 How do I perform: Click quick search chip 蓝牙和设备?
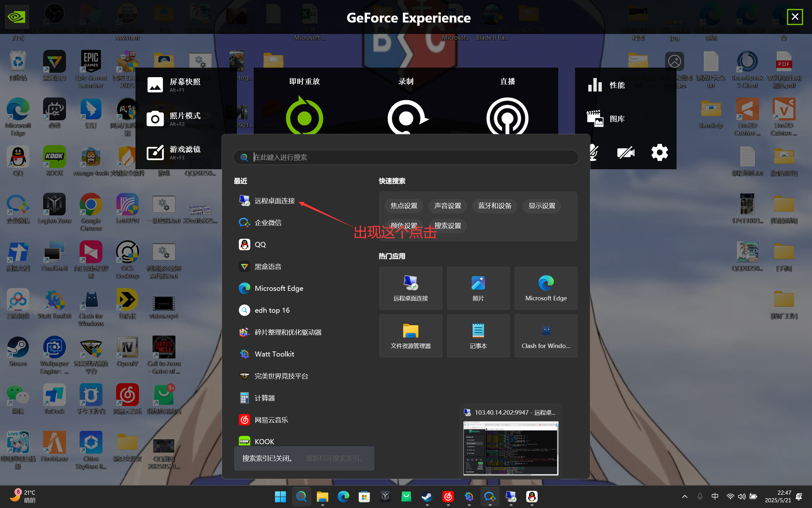[494, 206]
